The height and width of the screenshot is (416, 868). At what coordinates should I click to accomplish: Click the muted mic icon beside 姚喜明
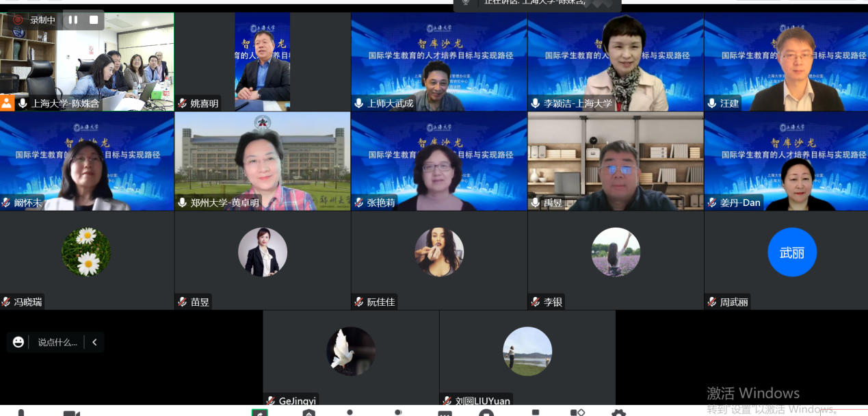click(183, 103)
